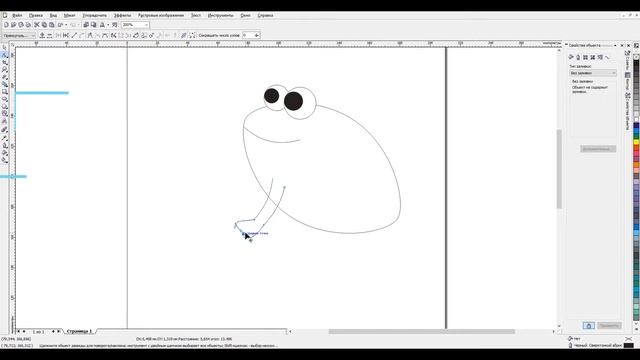The width and height of the screenshot is (640, 360).
Task: Open the Правка menu
Action: click(x=36, y=15)
